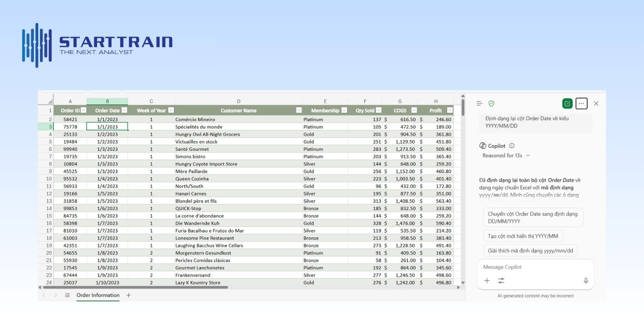Switch to the Order Information sheet tab
The width and height of the screenshot is (644, 318).
tap(98, 295)
